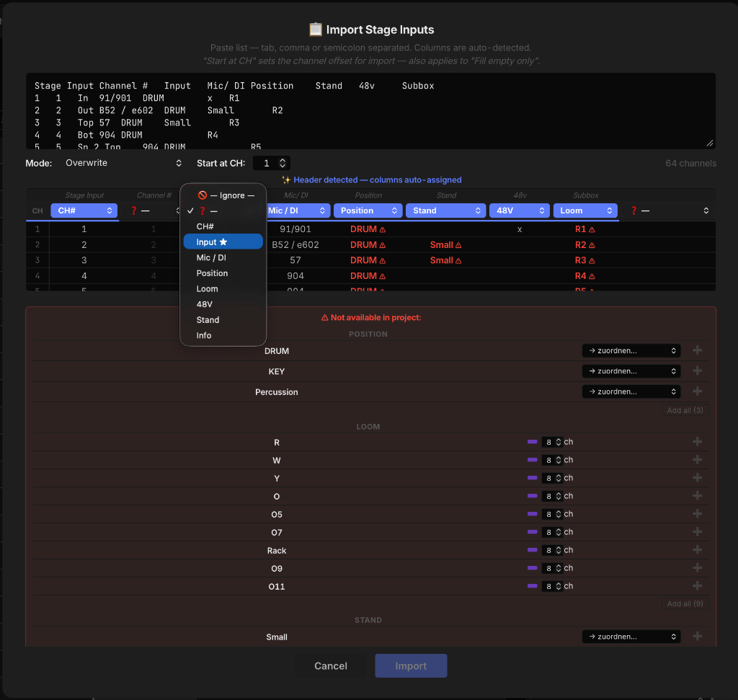Add loom O7 with its plus icon
The width and height of the screenshot is (738, 700).
(x=697, y=532)
